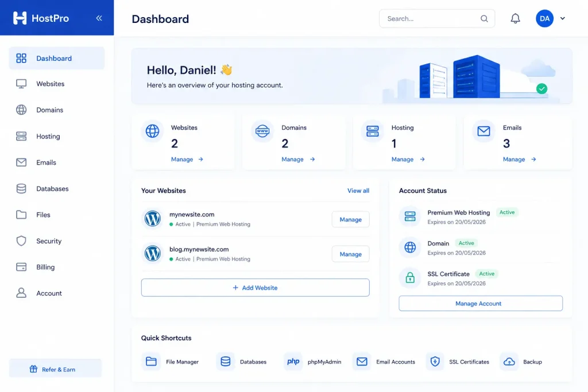Open File Manager shortcut
Screen dimensions: 588x392
click(x=171, y=362)
